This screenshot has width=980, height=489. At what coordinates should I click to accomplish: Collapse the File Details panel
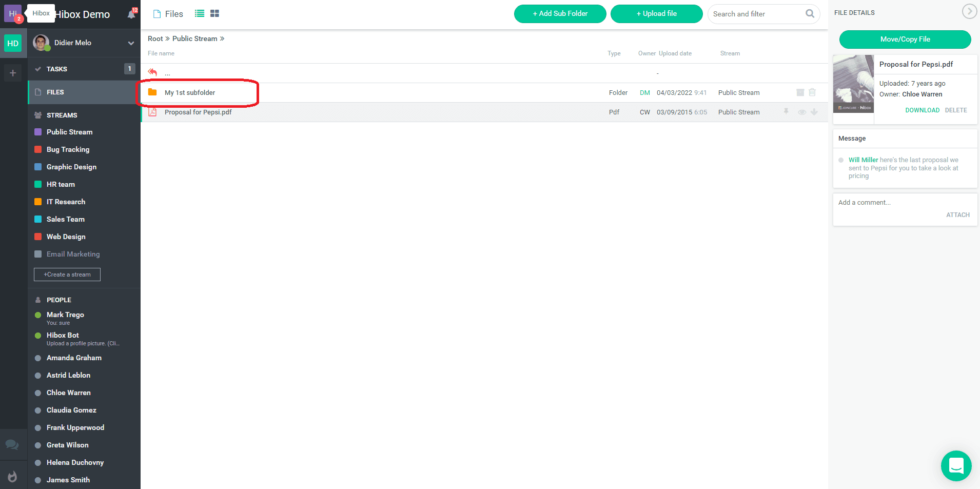(x=969, y=11)
